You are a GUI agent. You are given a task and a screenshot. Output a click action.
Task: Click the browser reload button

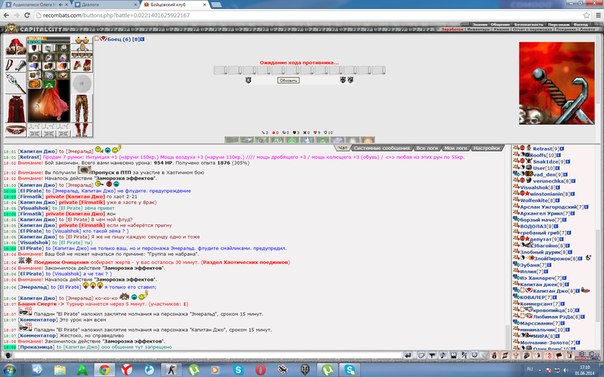(x=27, y=15)
